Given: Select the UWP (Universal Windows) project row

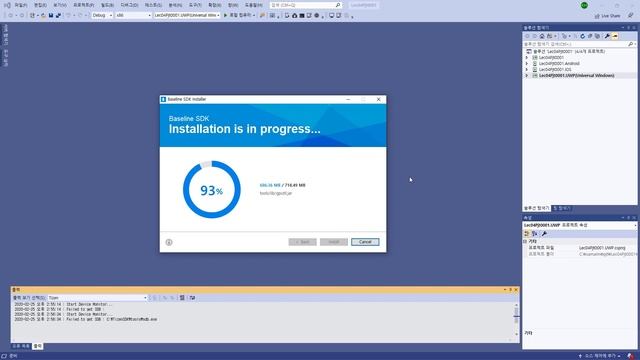Looking at the screenshot, I should (580, 76).
